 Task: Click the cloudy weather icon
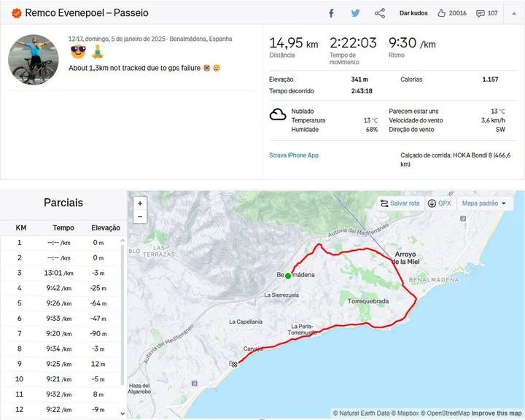point(278,114)
